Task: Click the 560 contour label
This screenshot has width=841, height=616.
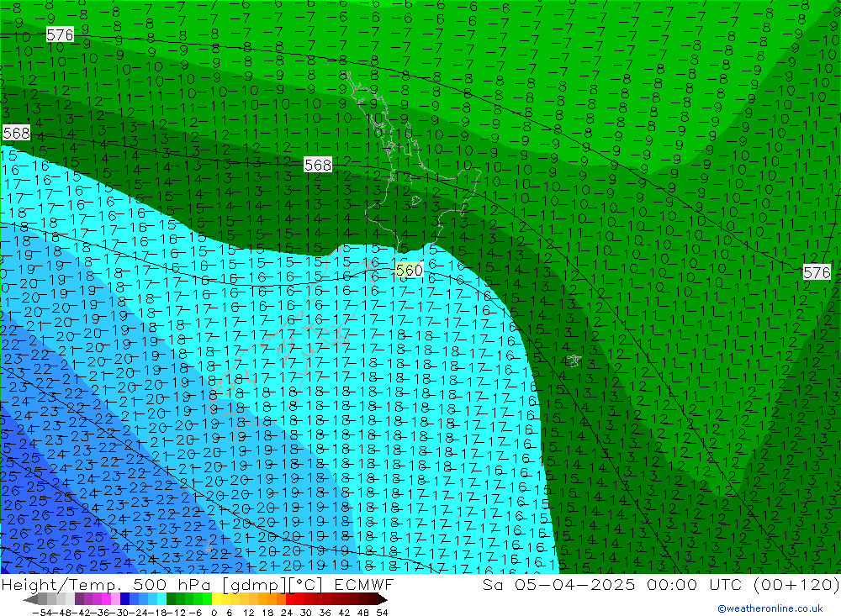Action: coord(409,270)
